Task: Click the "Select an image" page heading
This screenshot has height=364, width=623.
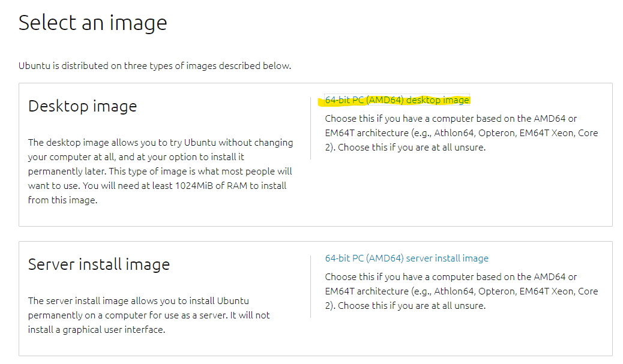Action: 92,23
